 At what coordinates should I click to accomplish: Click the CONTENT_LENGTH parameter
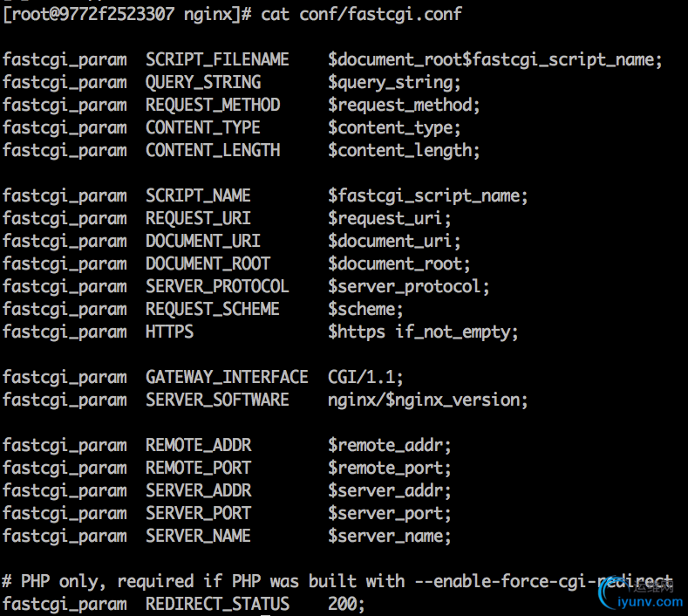click(213, 150)
